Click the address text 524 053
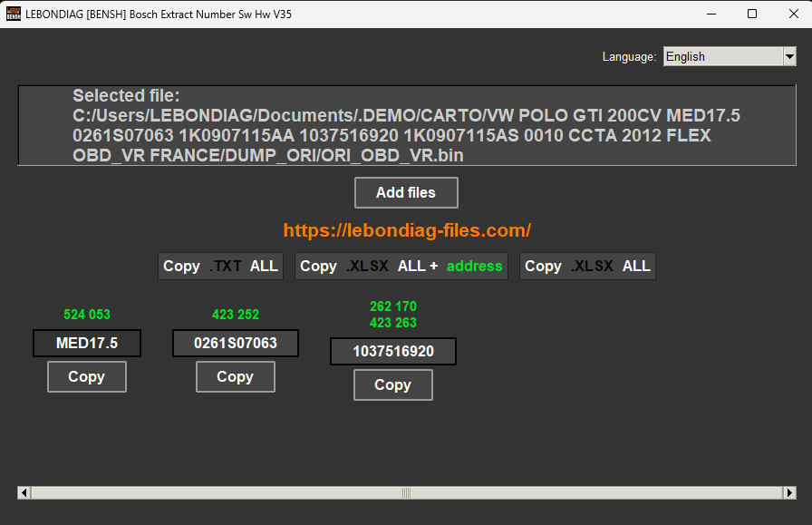812x525 pixels. tap(87, 314)
